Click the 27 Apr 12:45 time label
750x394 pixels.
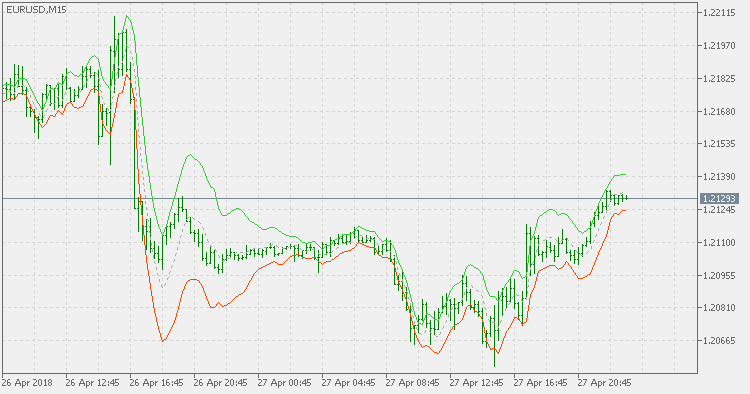pyautogui.click(x=477, y=383)
